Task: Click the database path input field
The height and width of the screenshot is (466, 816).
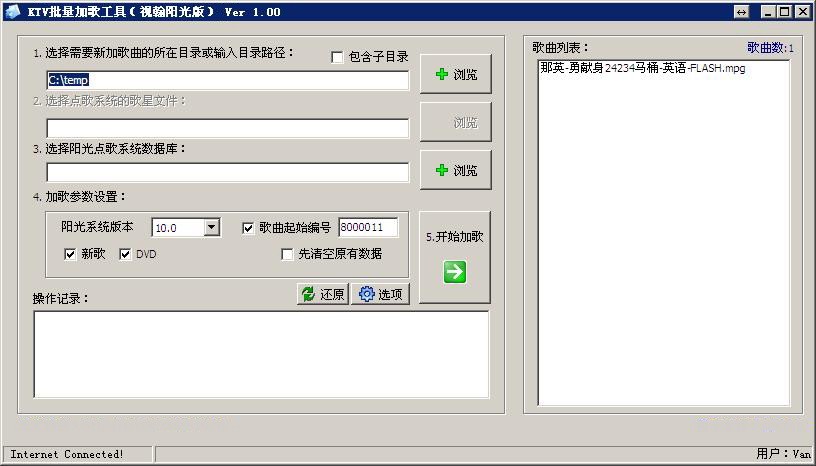Action: point(227,172)
